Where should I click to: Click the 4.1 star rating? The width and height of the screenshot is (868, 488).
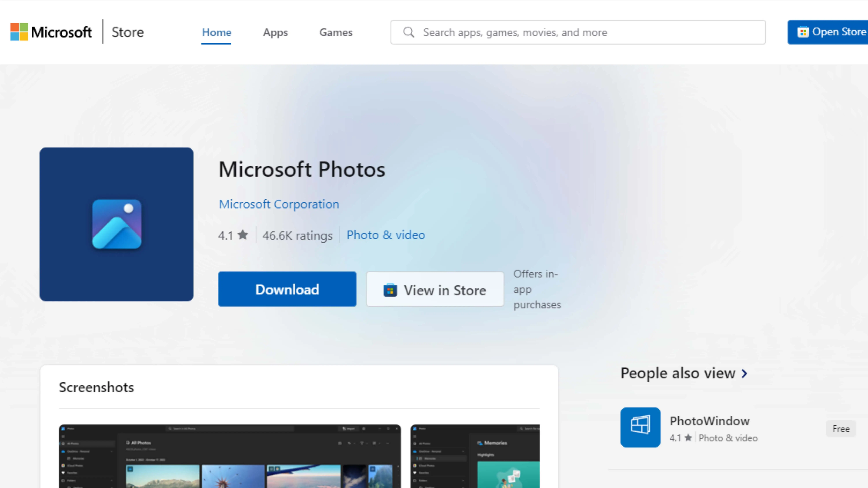[x=233, y=235]
